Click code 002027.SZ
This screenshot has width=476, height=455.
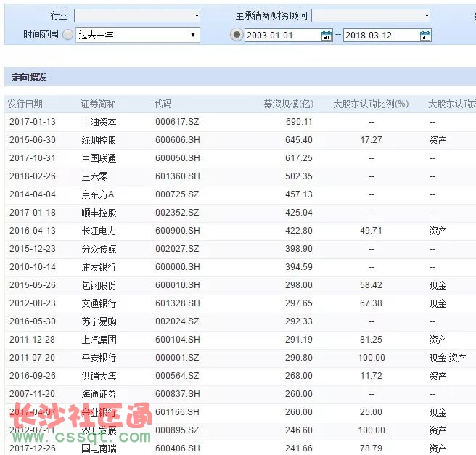(x=177, y=249)
